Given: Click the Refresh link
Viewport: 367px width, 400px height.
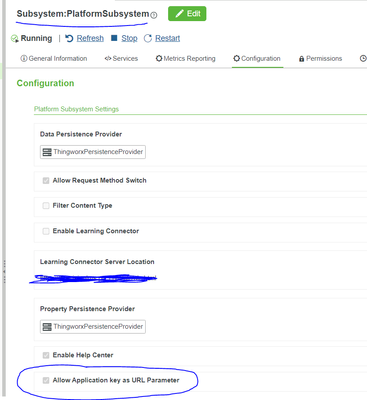Looking at the screenshot, I should point(90,38).
